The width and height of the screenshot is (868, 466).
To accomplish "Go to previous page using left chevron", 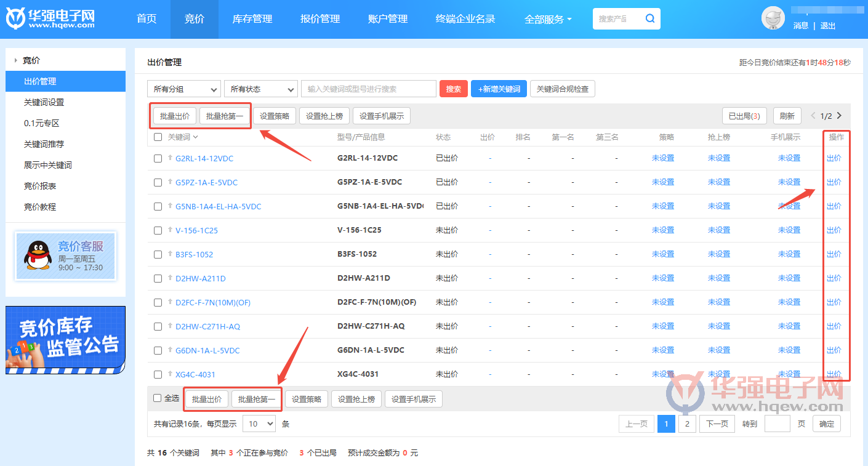I will point(813,116).
